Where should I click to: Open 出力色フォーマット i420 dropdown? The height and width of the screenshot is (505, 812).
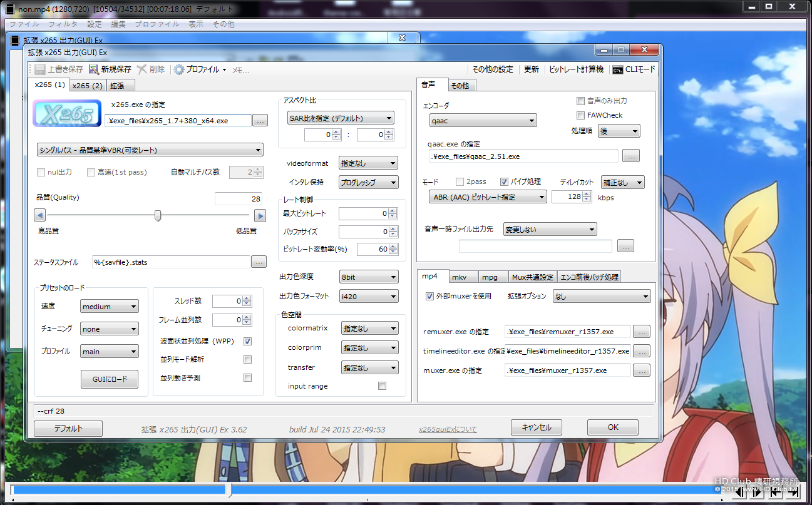368,296
